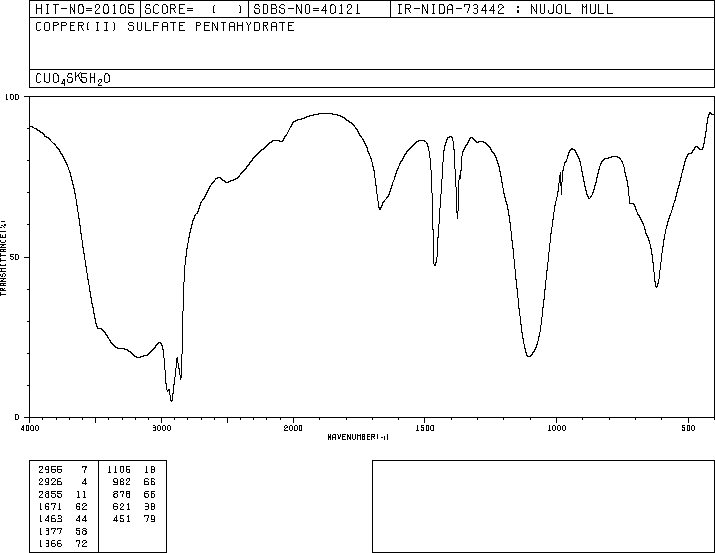Select peak table entry 451

point(122,519)
